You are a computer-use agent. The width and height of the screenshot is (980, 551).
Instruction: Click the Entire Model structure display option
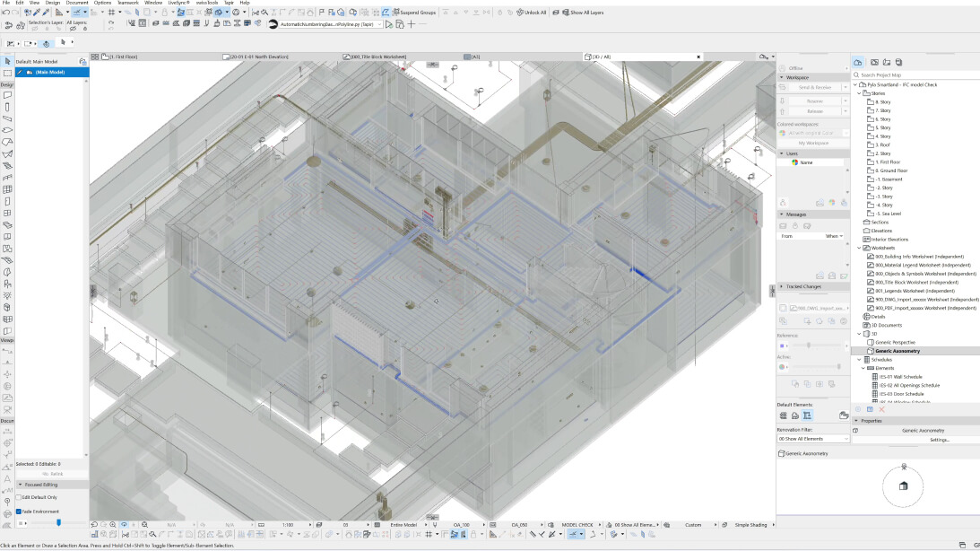pyautogui.click(x=403, y=525)
